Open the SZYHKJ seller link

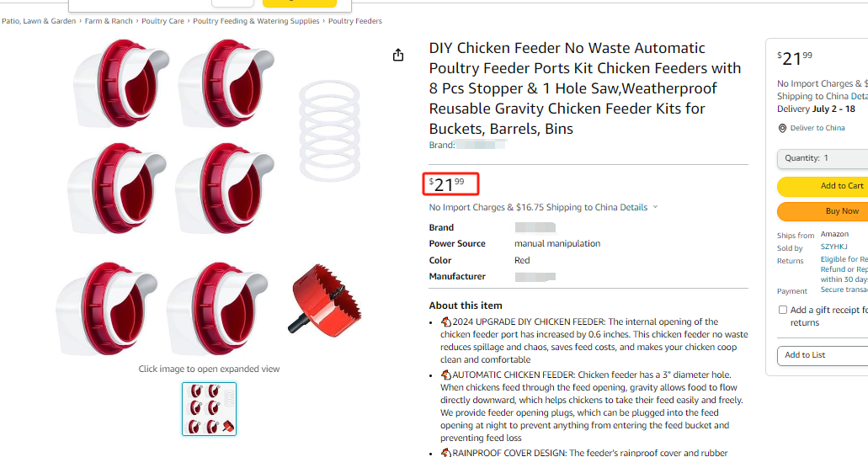click(833, 247)
